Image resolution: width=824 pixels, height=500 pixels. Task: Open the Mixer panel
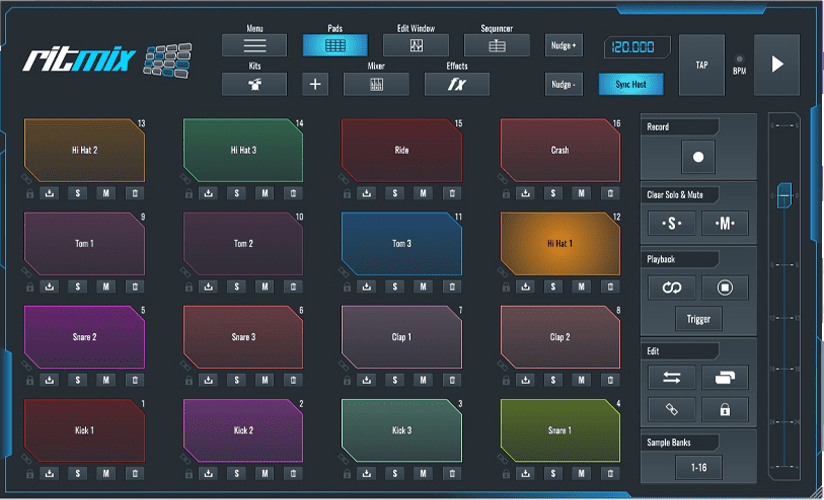pyautogui.click(x=376, y=84)
